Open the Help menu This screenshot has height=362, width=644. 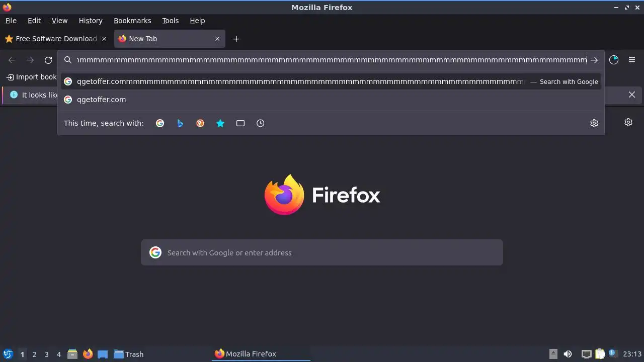[x=197, y=21]
